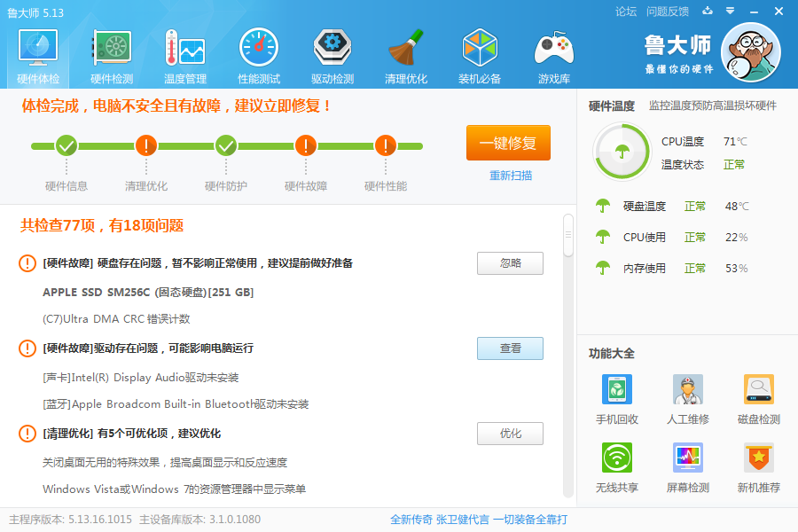Click the 重新扫描 rescan link
798x532 pixels.
tap(511, 176)
